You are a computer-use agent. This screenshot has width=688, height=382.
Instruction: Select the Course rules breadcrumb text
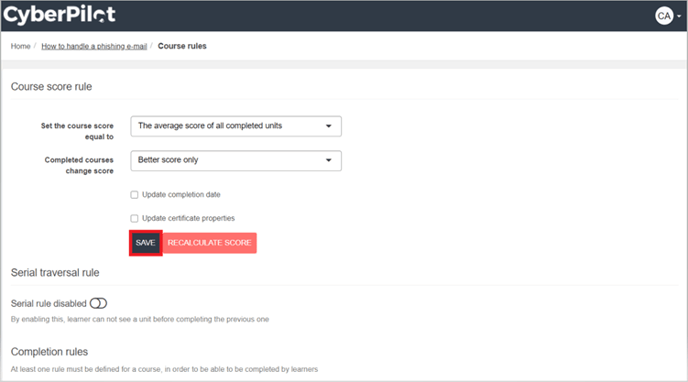click(x=182, y=46)
